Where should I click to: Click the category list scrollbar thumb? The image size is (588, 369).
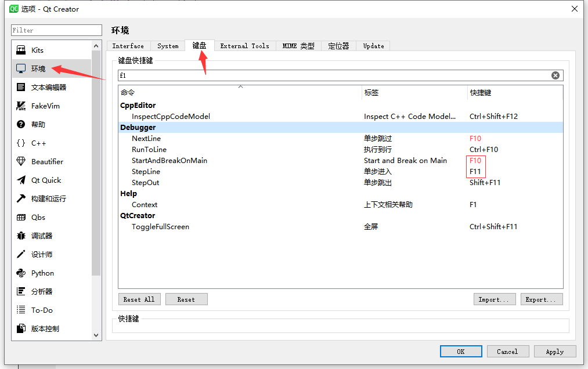[96, 163]
